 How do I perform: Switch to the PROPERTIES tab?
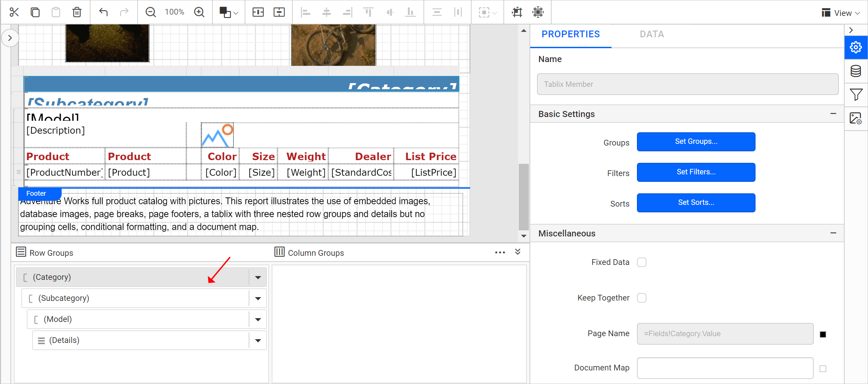click(571, 34)
